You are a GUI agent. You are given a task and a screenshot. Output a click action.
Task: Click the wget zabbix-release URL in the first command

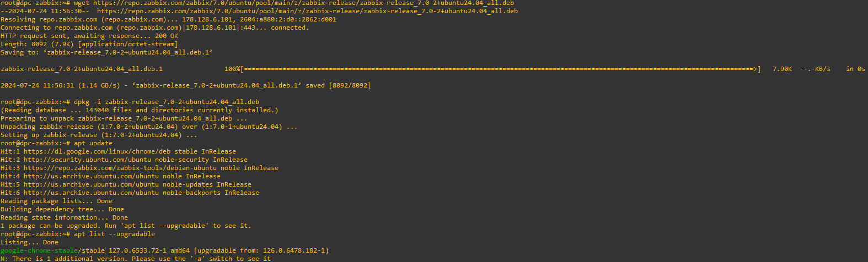[303, 3]
